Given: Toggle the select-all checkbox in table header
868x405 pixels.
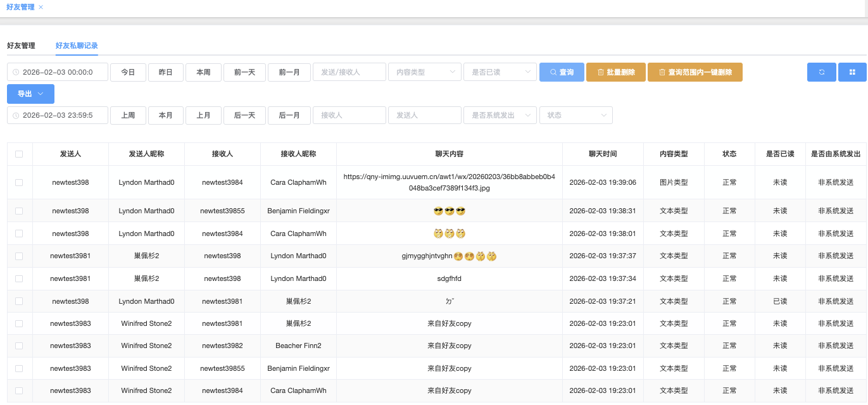Looking at the screenshot, I should point(19,154).
